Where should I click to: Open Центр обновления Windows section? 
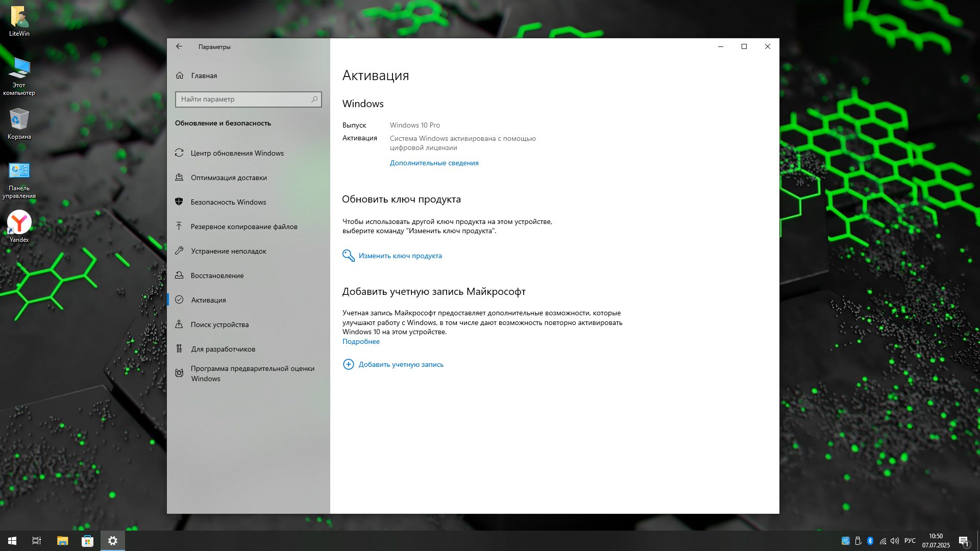237,153
